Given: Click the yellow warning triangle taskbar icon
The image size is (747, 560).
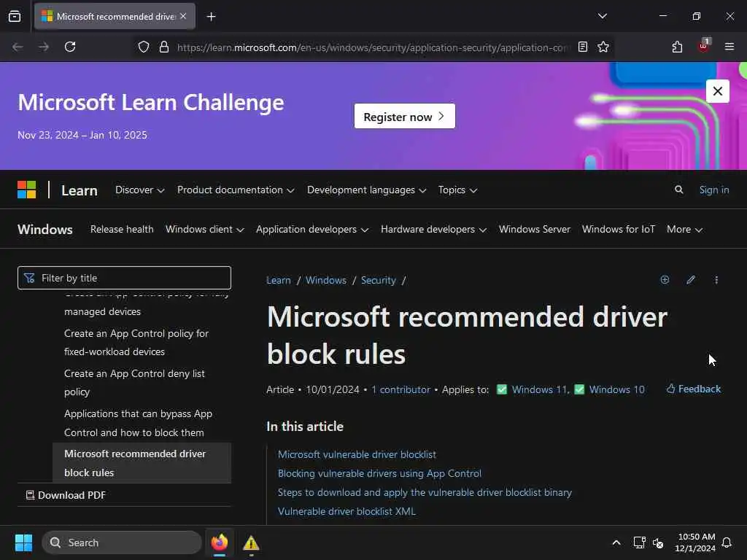Looking at the screenshot, I should pos(251,542).
